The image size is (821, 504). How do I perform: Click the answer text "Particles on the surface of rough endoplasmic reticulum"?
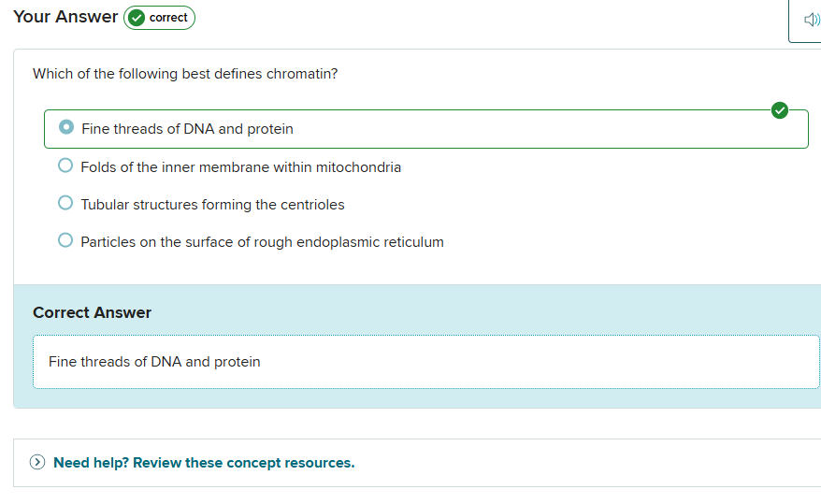point(262,242)
